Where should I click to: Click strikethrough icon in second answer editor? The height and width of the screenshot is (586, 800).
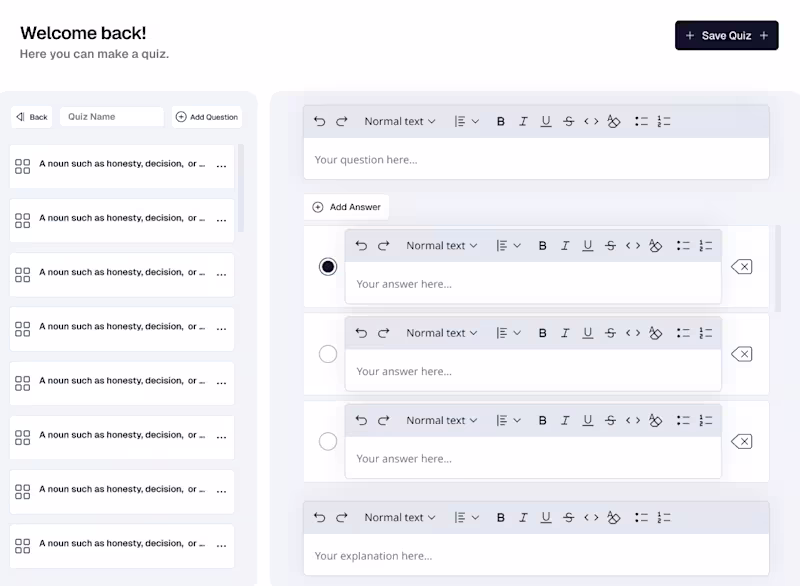610,333
